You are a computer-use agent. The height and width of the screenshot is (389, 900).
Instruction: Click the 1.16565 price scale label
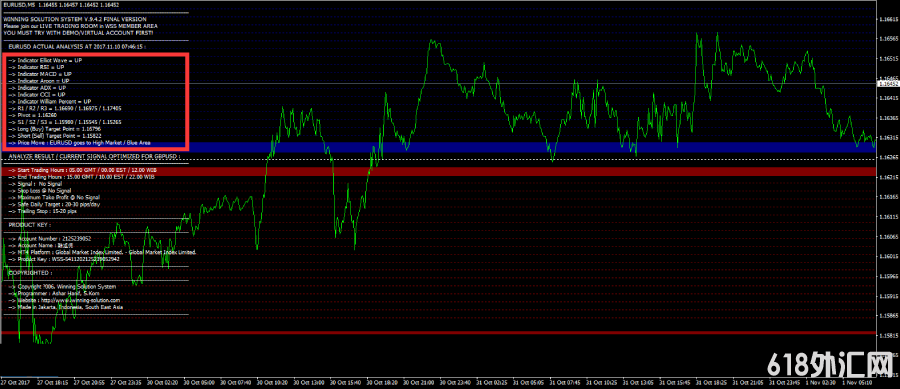[x=889, y=39]
